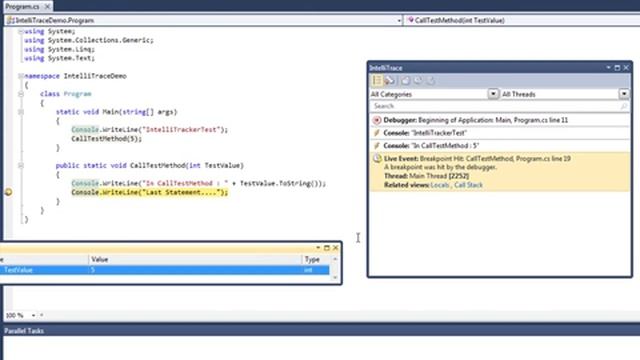
Task: Click the static void Main(string[] args) line
Action: pyautogui.click(x=117, y=112)
